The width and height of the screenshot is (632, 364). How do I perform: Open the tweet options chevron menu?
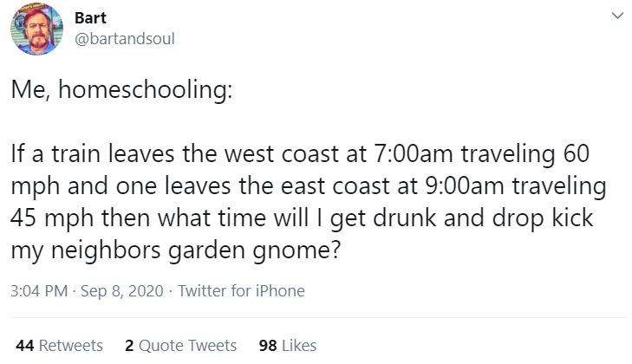616,16
